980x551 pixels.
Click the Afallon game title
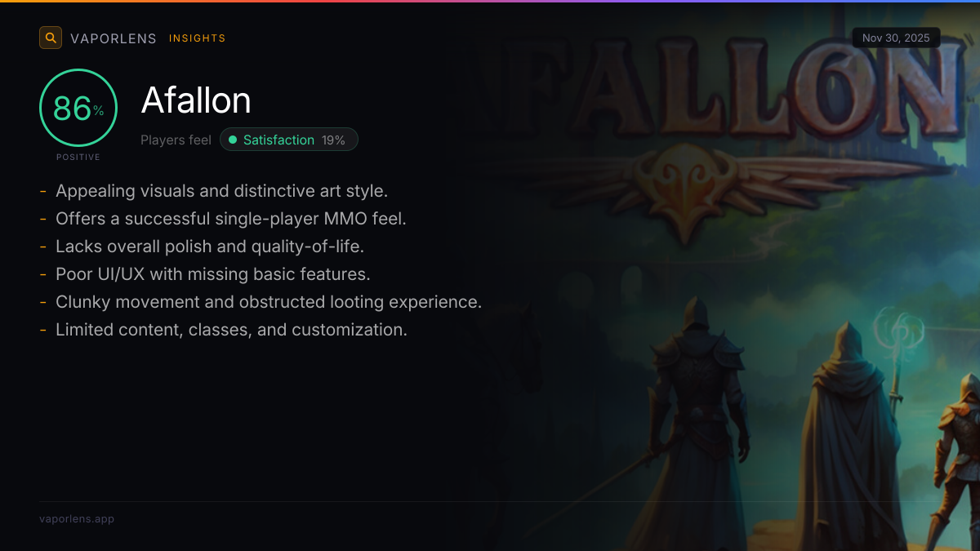(196, 100)
